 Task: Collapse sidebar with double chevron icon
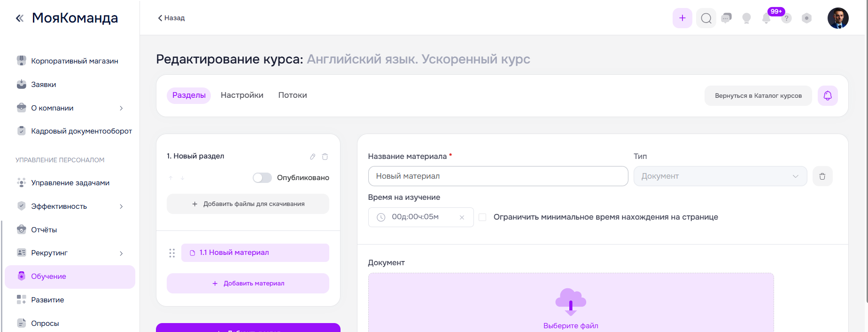click(x=20, y=18)
